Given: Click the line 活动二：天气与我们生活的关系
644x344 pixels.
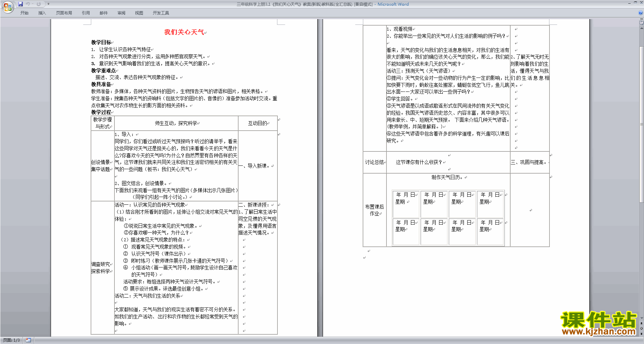Looking at the screenshot, I should [x=148, y=296].
